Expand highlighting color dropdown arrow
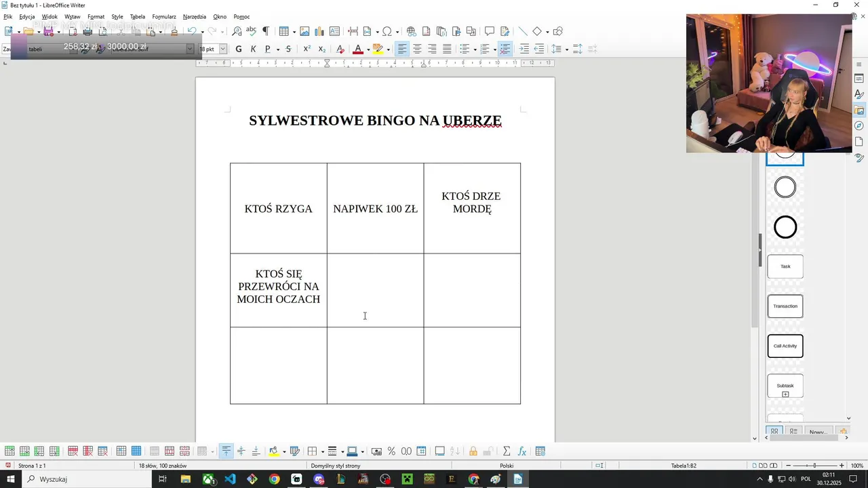Screen dimensions: 868x488 pos(388,49)
